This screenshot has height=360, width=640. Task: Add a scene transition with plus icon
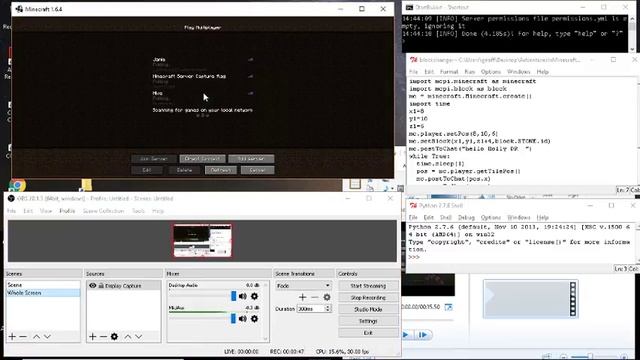pyautogui.click(x=302, y=297)
